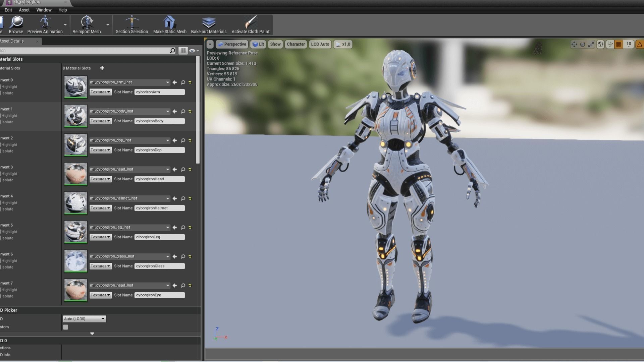Open the Reimport Mesh dropdown arrow
Image resolution: width=644 pixels, height=362 pixels.
[108, 25]
